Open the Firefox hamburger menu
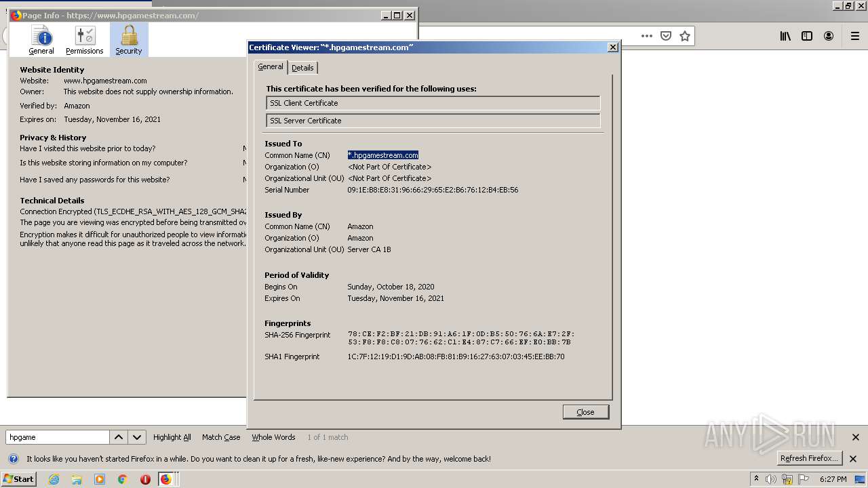The width and height of the screenshot is (868, 488). click(x=855, y=36)
